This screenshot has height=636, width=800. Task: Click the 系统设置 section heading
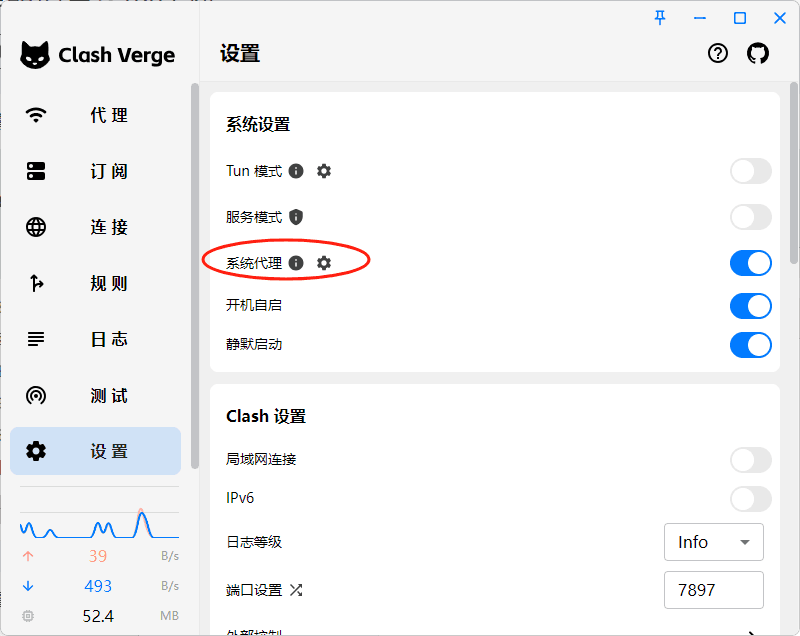click(x=258, y=124)
